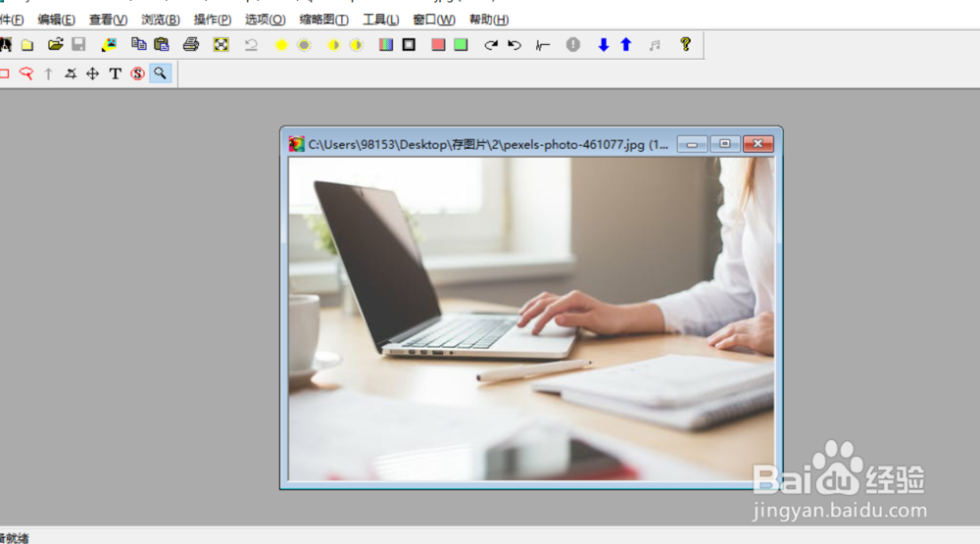
Task: Rotate the image clockwise with the arrow icon
Action: [x=491, y=45]
